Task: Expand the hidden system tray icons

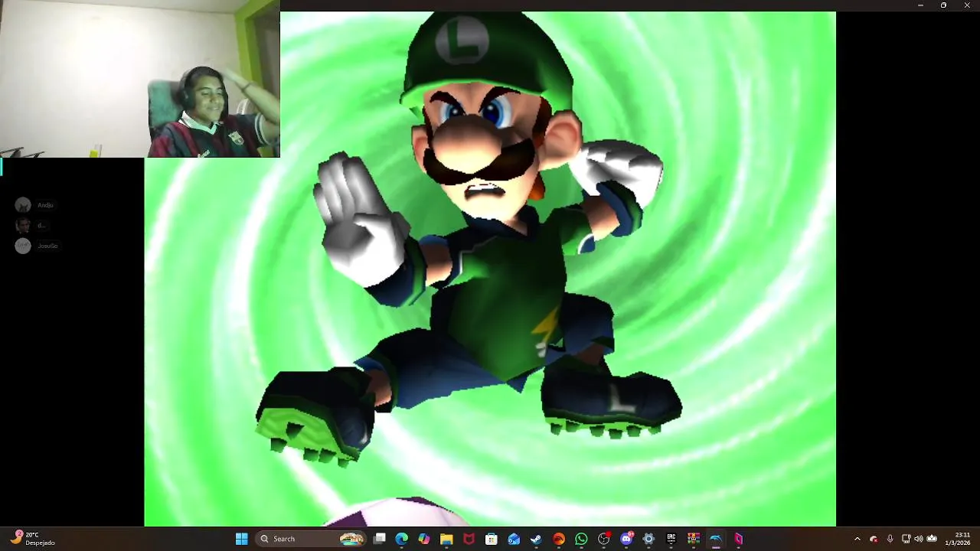Action: point(857,539)
